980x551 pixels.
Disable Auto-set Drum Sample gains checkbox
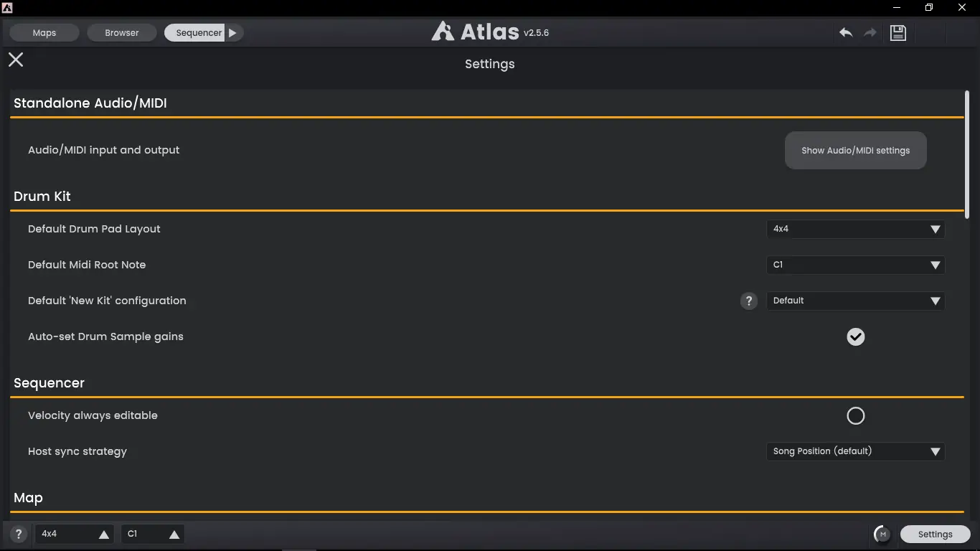click(x=856, y=337)
